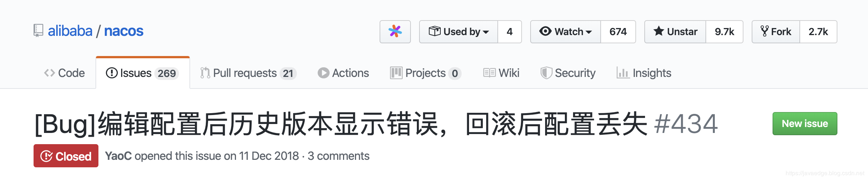This screenshot has width=868, height=180.
Task: Toggle Unstar on the nacos repository
Action: [x=675, y=32]
